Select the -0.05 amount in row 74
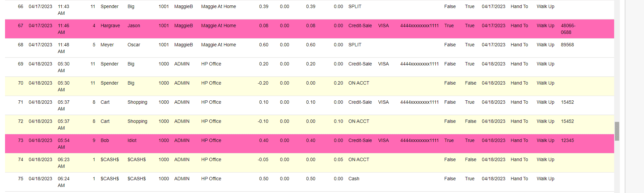This screenshot has height=193, width=644. pos(263,159)
